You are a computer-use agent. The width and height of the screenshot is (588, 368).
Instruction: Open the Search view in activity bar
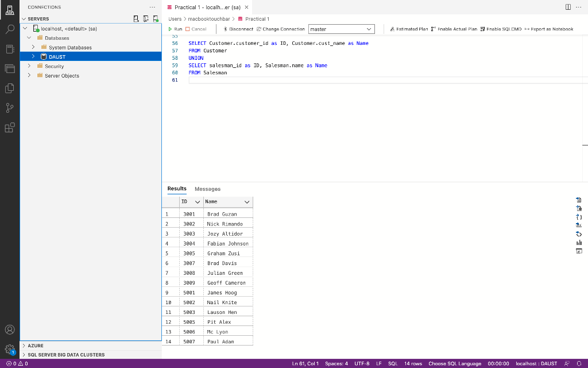[10, 29]
